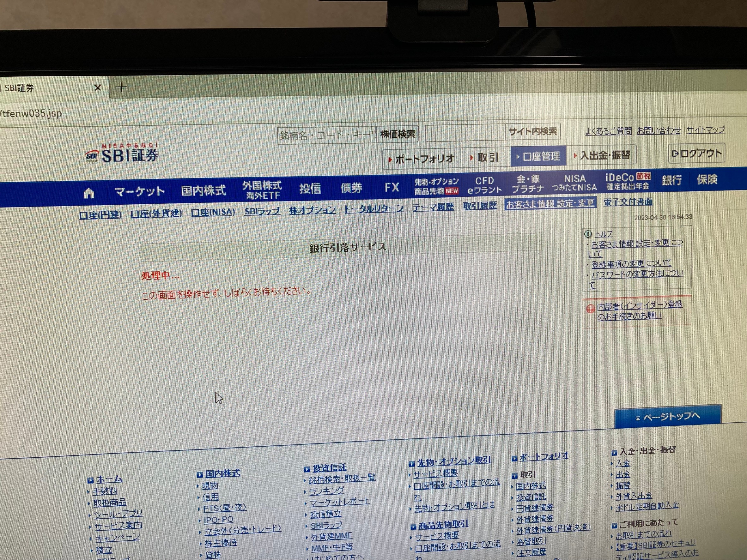This screenshot has width=747, height=560.
Task: Open 投資信託 footer heading link
Action: (329, 468)
